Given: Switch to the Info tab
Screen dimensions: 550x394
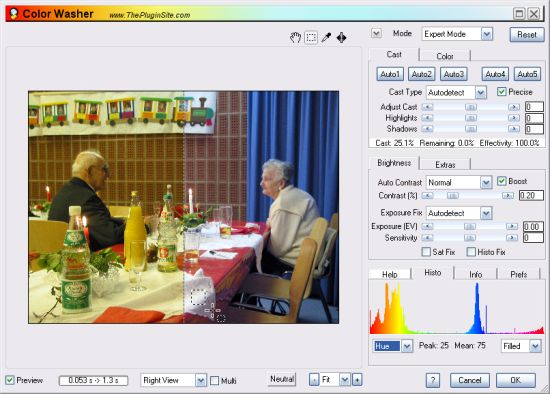Looking at the screenshot, I should pyautogui.click(x=475, y=274).
